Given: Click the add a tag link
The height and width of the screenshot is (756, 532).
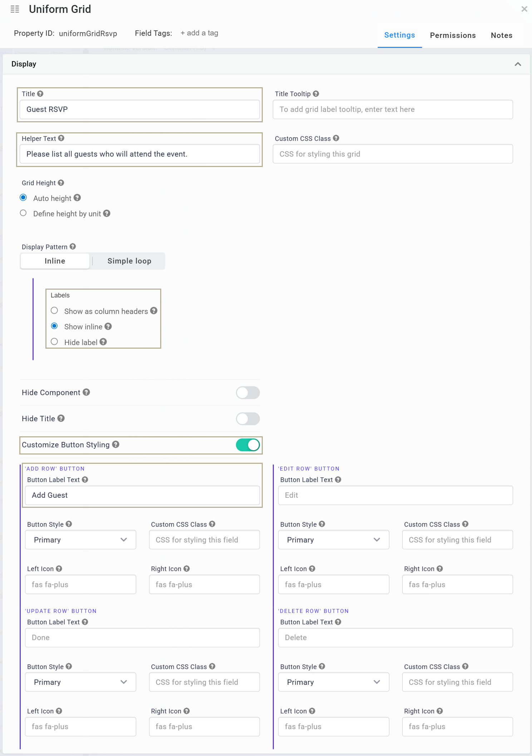Looking at the screenshot, I should tap(199, 33).
